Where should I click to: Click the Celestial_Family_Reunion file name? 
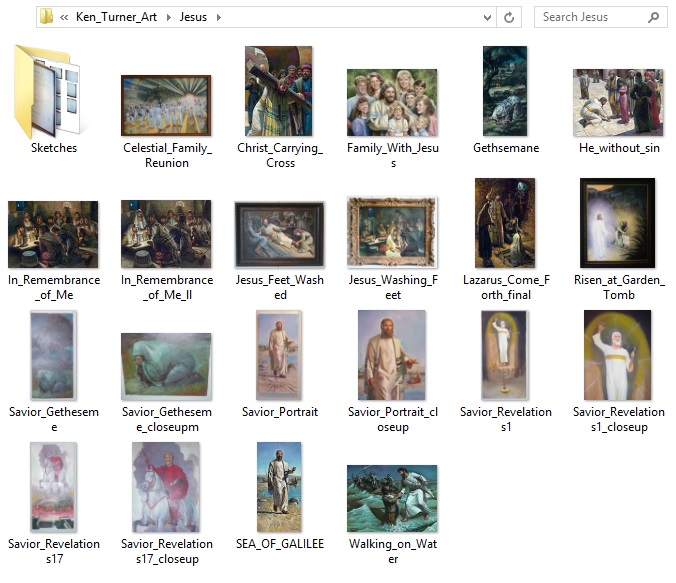(x=167, y=155)
